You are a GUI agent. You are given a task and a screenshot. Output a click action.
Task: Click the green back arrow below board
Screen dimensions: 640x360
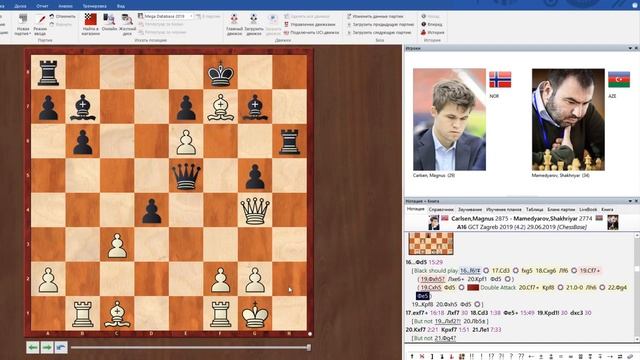click(x=33, y=347)
